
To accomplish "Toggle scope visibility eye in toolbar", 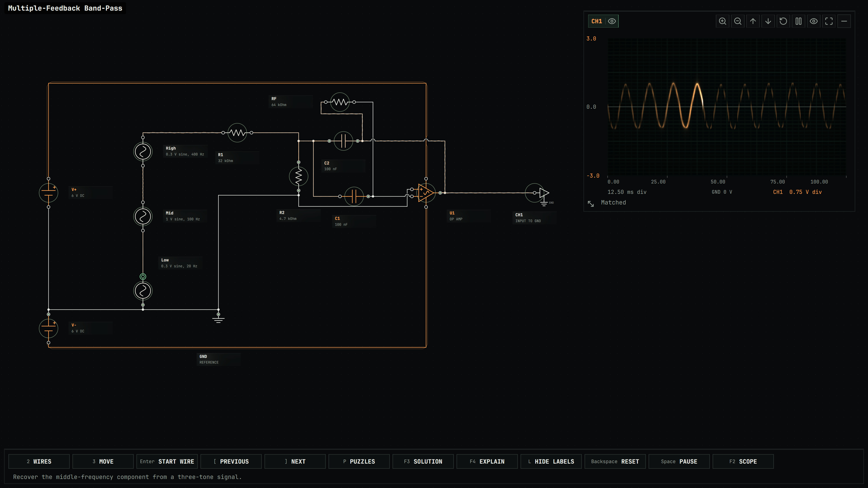I will coord(814,21).
